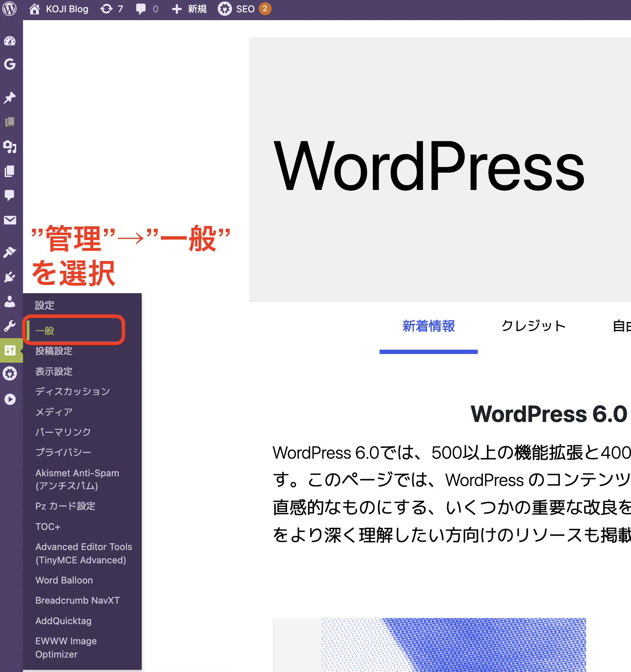Open 投稿設定 in the settings submenu

pos(54,351)
